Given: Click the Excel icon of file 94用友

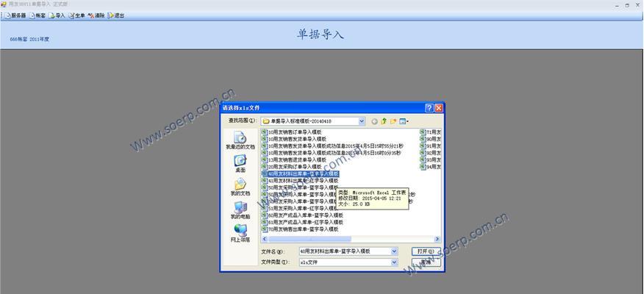Looking at the screenshot, I should pyautogui.click(x=423, y=167).
